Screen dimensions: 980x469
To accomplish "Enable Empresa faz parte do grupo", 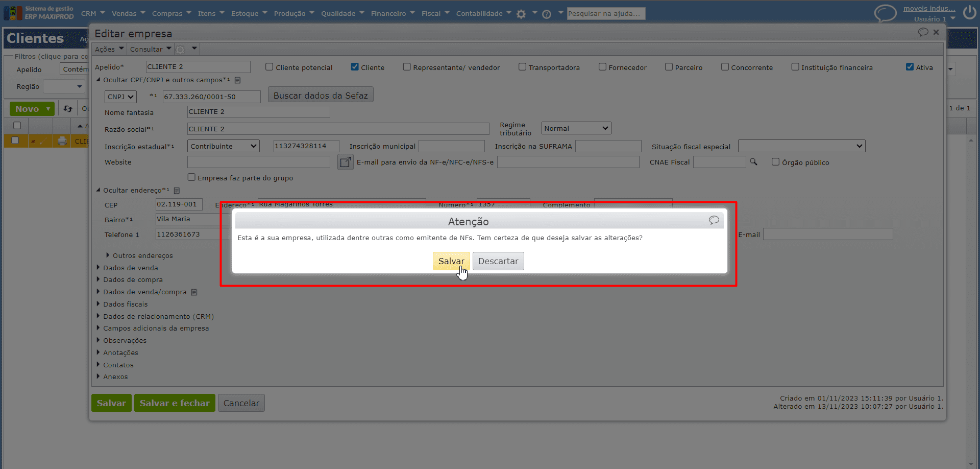I will tap(191, 177).
